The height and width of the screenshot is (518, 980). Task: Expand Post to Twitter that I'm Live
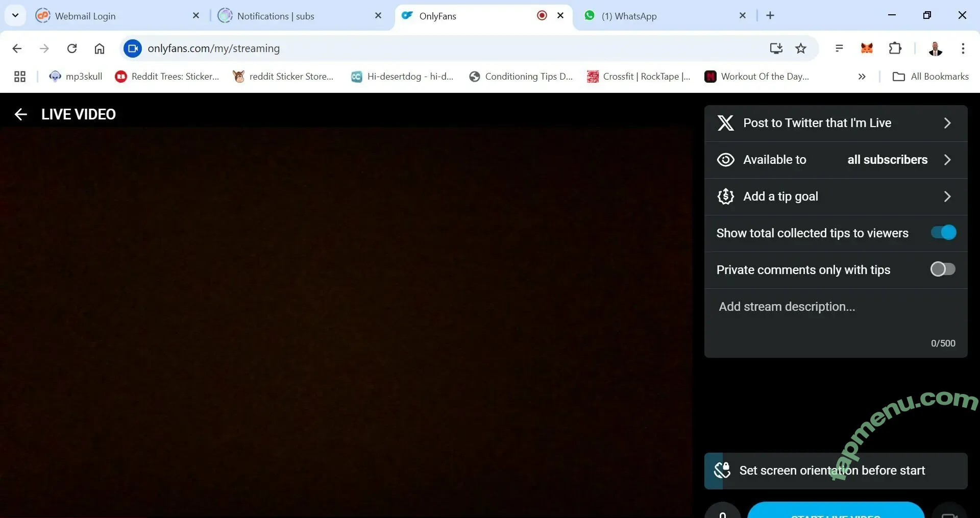pos(947,123)
